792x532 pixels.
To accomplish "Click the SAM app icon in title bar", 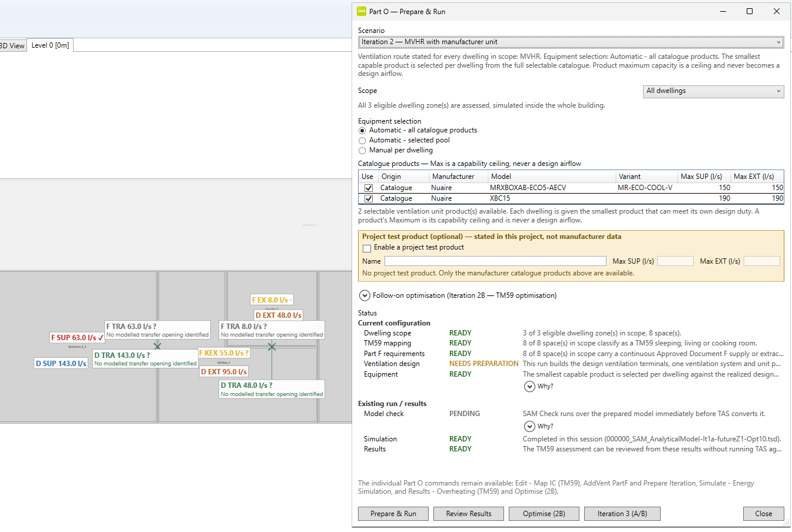I will [x=362, y=11].
